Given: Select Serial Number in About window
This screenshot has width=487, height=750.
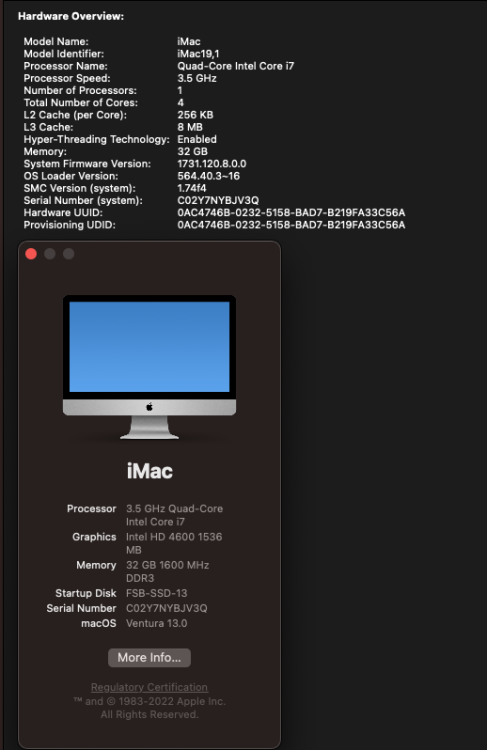Looking at the screenshot, I should 166,608.
